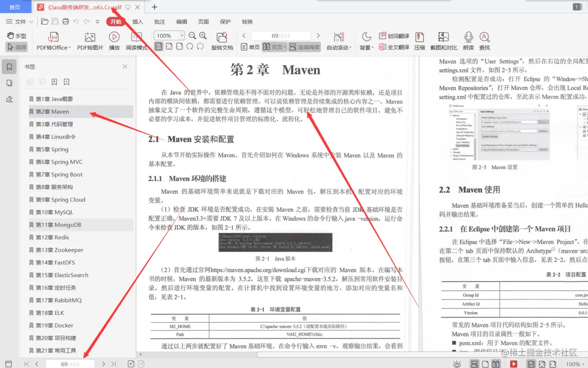Close the 书签 bookmarks panel

tap(125, 67)
